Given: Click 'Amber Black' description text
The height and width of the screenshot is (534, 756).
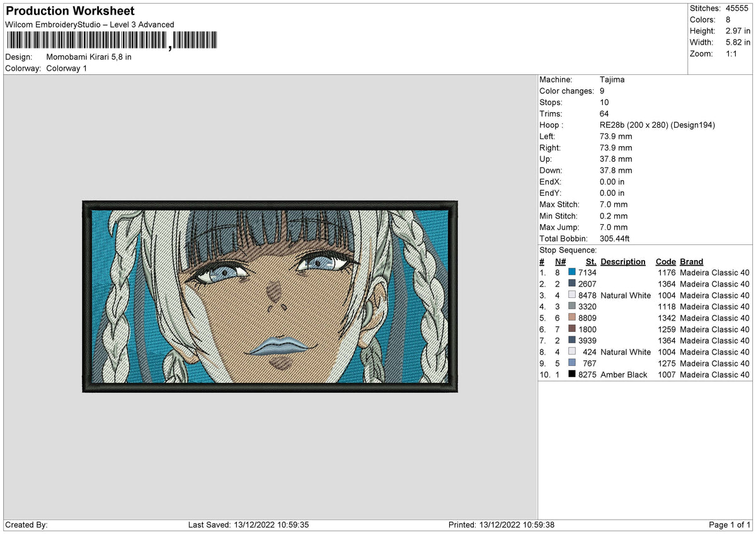Looking at the screenshot, I should coord(624,375).
